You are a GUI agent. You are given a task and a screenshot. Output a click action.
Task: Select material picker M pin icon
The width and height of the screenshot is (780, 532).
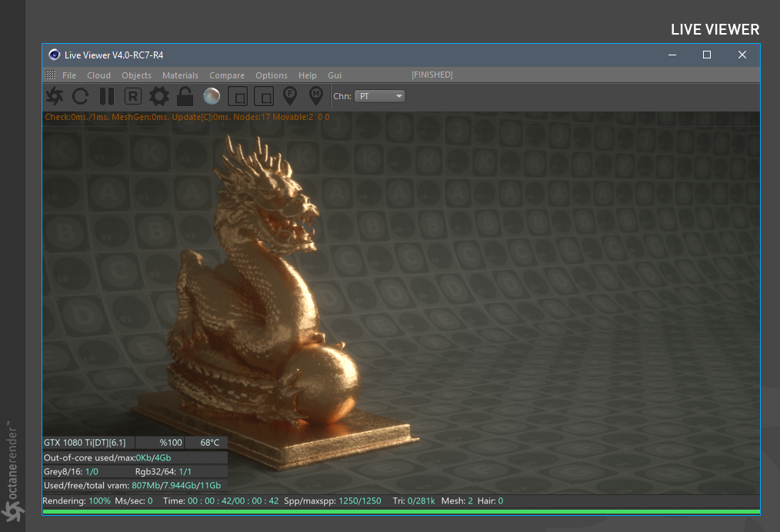point(315,95)
